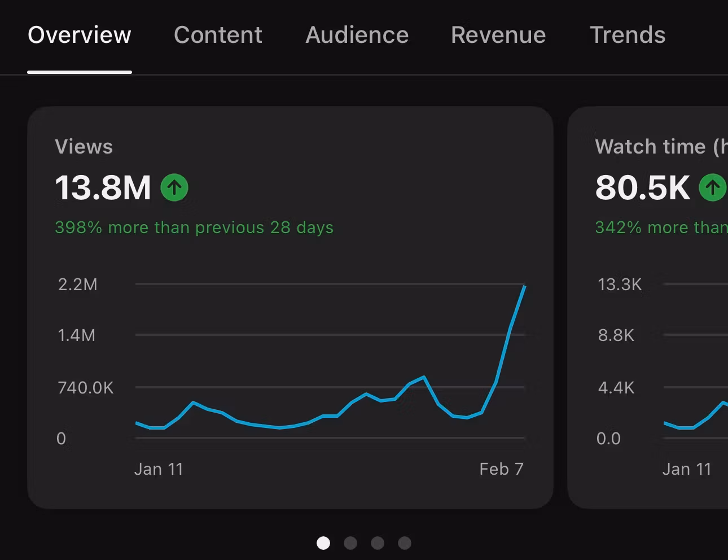This screenshot has width=728, height=560.
Task: Click the Feb 7 date label
Action: (x=501, y=469)
